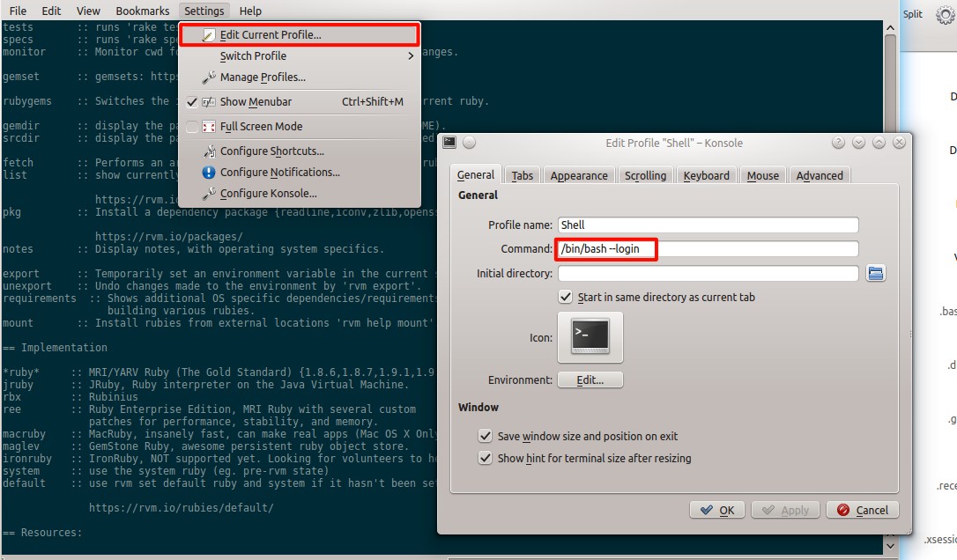
Task: Open the Help menu
Action: (x=250, y=11)
